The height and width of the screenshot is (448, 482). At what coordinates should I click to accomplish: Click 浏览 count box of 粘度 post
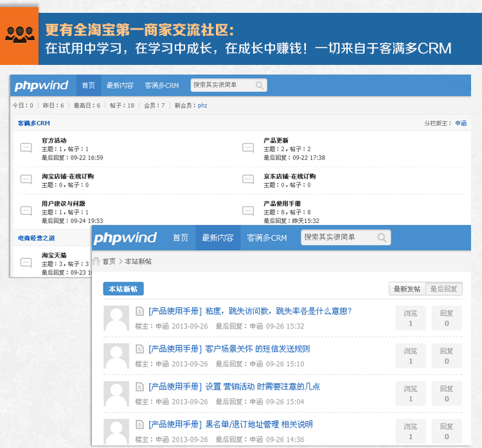[x=411, y=318]
